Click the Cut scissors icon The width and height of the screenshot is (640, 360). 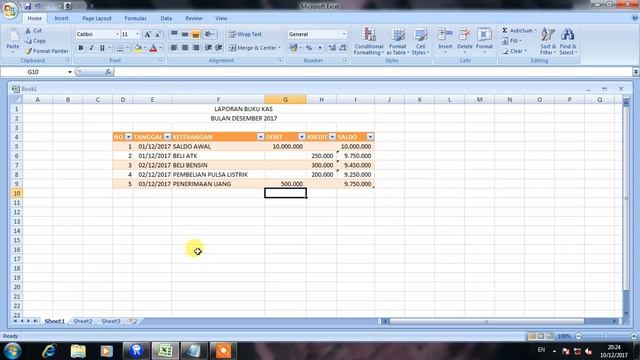[28, 31]
